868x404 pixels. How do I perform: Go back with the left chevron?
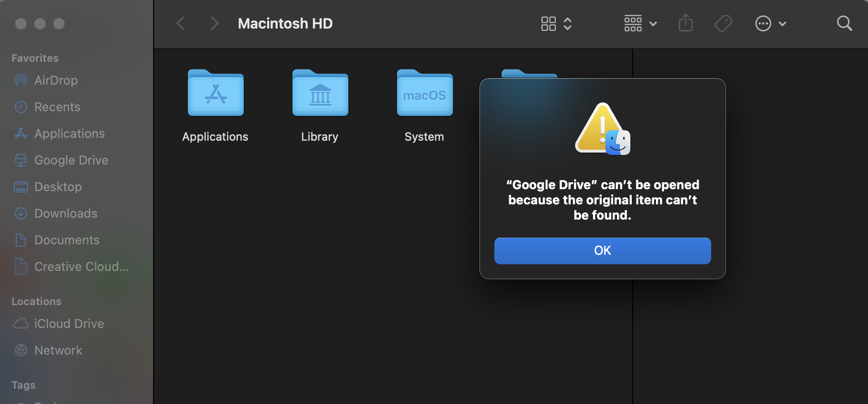coord(181,23)
